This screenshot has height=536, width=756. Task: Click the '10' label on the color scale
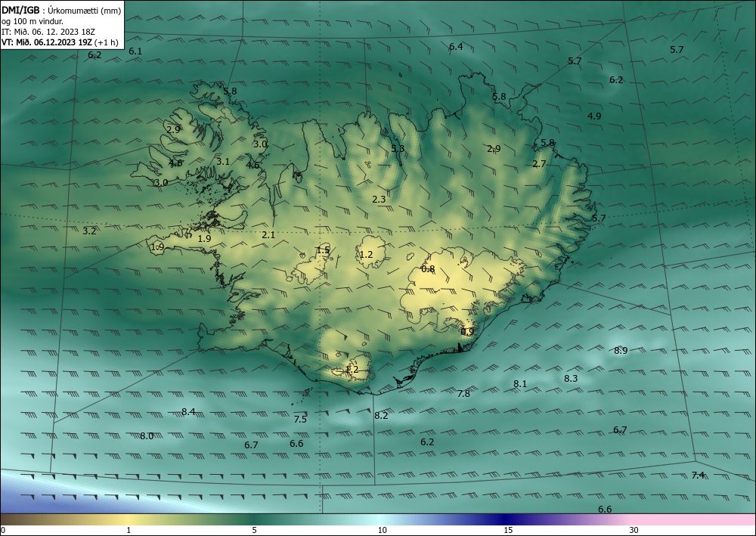(x=382, y=531)
